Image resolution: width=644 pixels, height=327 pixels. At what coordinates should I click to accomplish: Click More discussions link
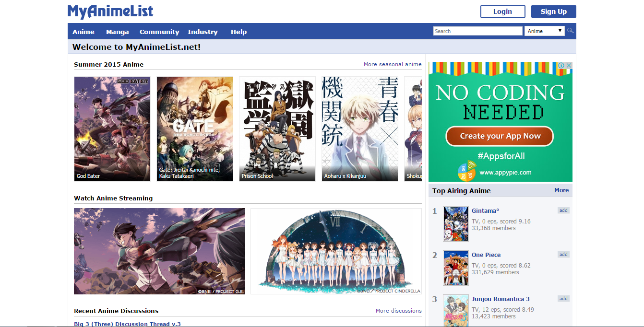(x=398, y=310)
